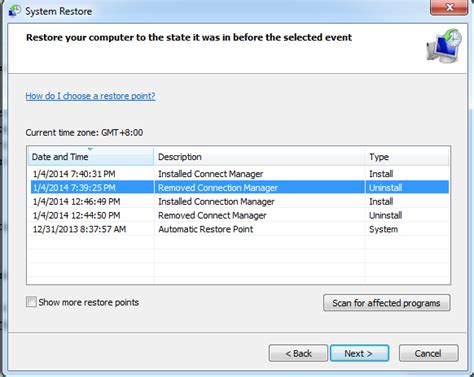474x377 pixels.
Task: Sort list by Description column header
Action: pos(259,156)
